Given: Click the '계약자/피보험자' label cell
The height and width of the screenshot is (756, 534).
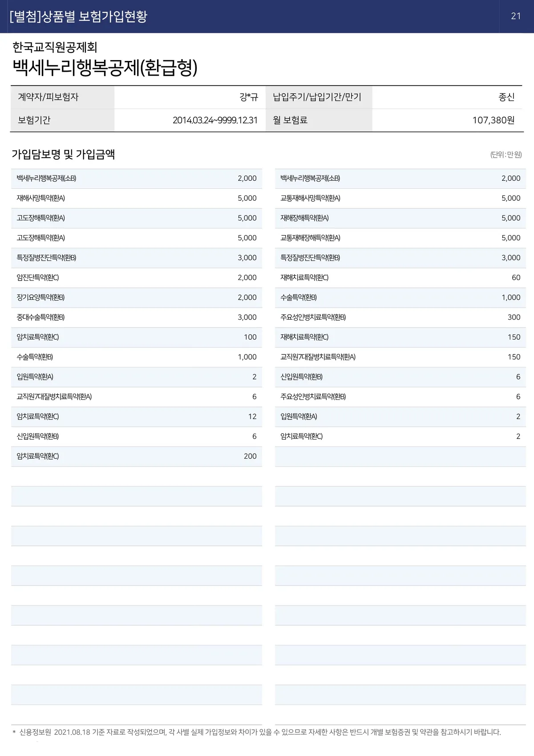Looking at the screenshot, I should [x=62, y=97].
